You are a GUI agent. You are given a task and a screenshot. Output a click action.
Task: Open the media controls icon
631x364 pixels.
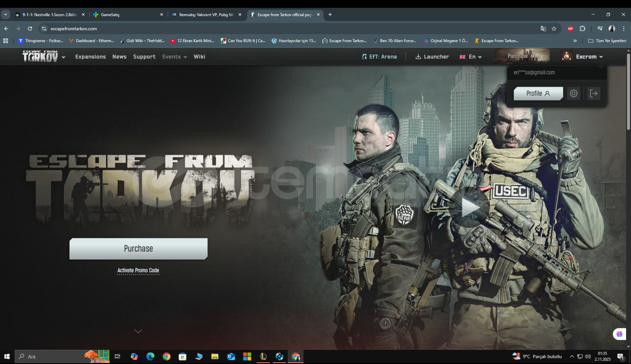(600, 29)
